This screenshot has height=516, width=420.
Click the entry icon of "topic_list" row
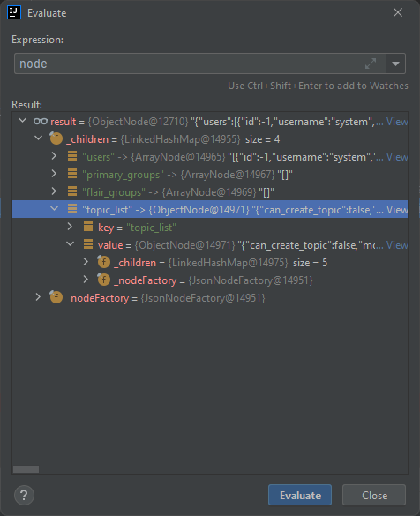tap(72, 209)
